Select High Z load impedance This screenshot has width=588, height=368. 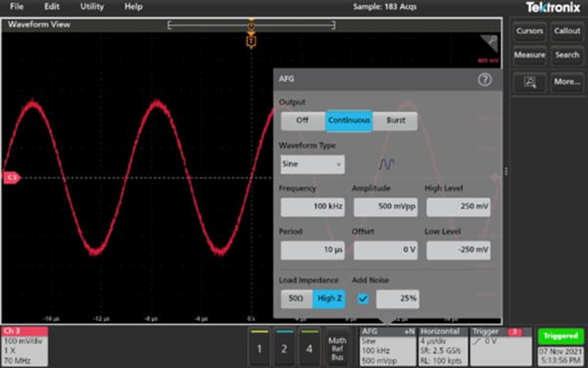(x=329, y=299)
